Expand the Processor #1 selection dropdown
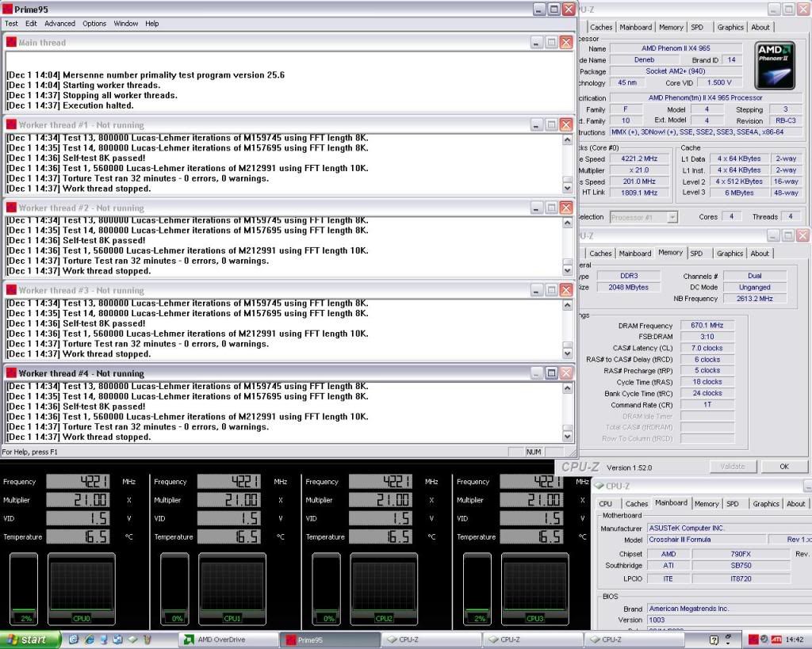812x649 pixels. pos(672,216)
